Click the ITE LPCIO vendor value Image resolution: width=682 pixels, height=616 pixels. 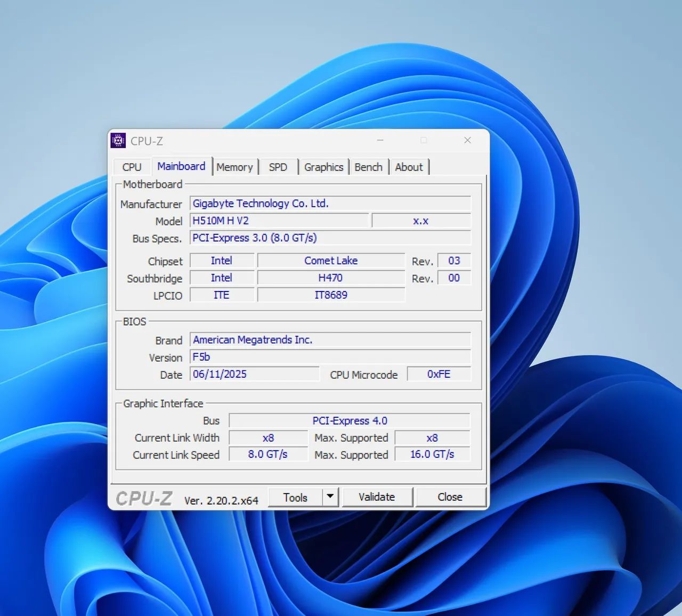222,295
